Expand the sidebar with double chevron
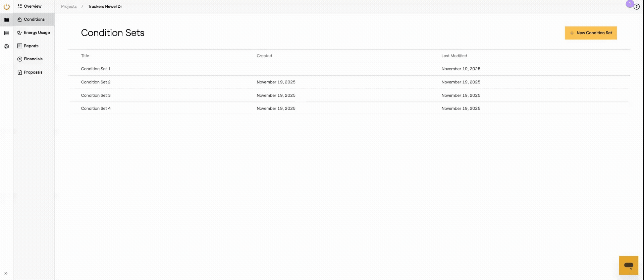Screen dimensions: 644x280 click(x=6, y=273)
